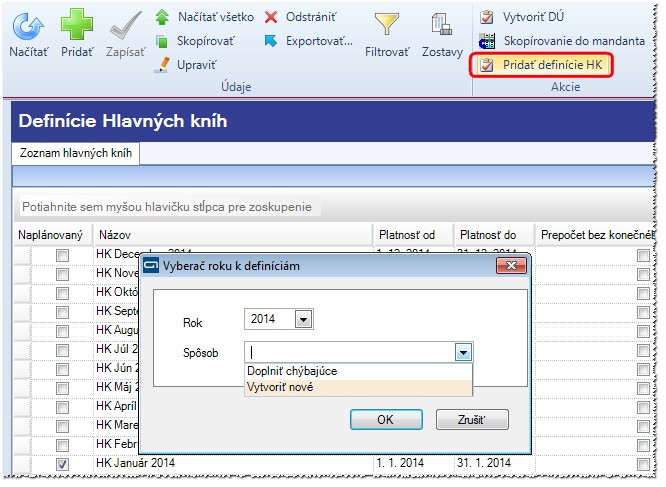This screenshot has width=666, height=487.
Task: Click the Exportovať arrow icon
Action: click(271, 41)
